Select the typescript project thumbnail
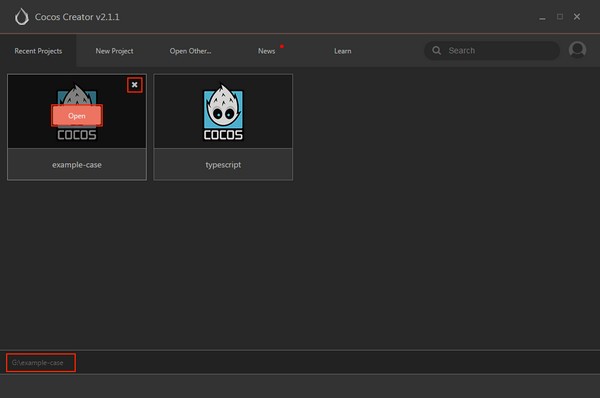The image size is (600, 398). [x=223, y=111]
